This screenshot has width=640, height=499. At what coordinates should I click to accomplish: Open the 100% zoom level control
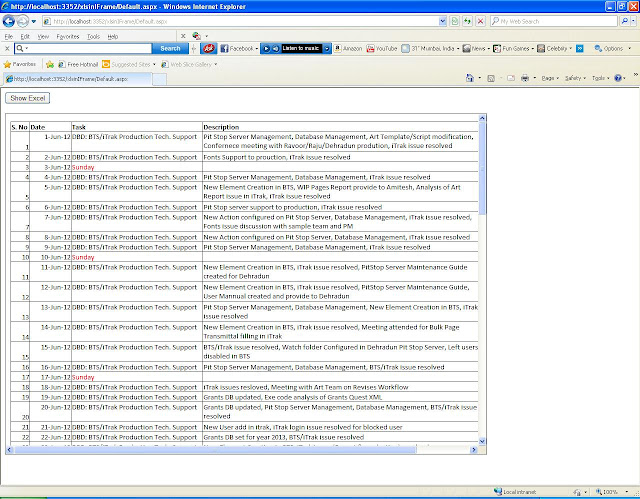pos(610,492)
